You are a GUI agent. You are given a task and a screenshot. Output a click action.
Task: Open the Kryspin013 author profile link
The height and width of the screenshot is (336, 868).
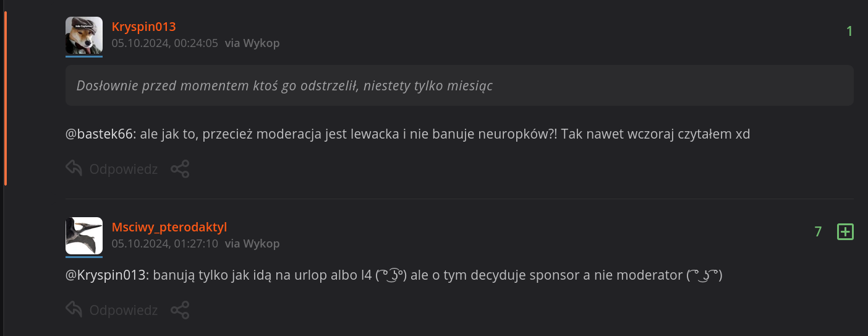click(x=143, y=27)
